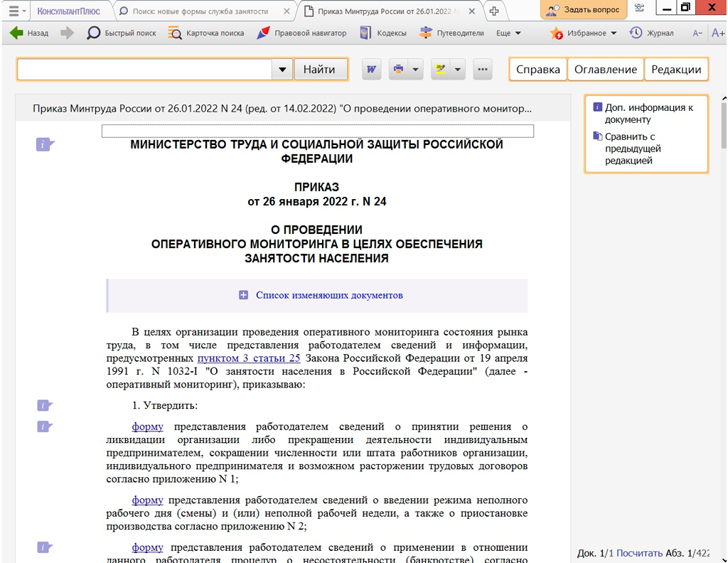The image size is (728, 563).
Task: Click the 'Док. 1/1' status text
Action: 595,553
